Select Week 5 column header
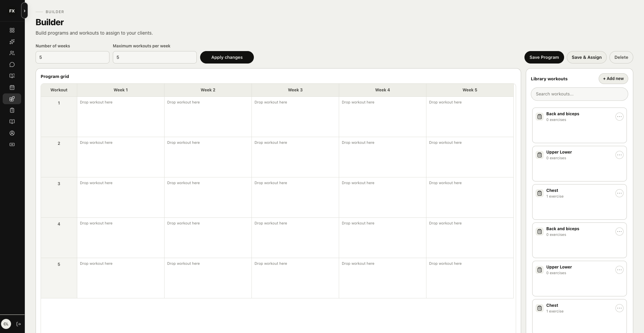The width and height of the screenshot is (644, 333). (470, 90)
